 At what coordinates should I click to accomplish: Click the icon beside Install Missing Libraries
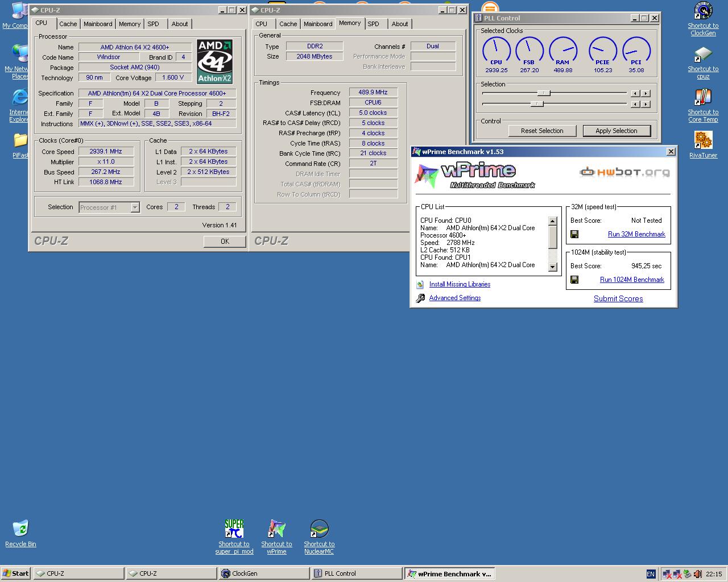[x=420, y=284]
